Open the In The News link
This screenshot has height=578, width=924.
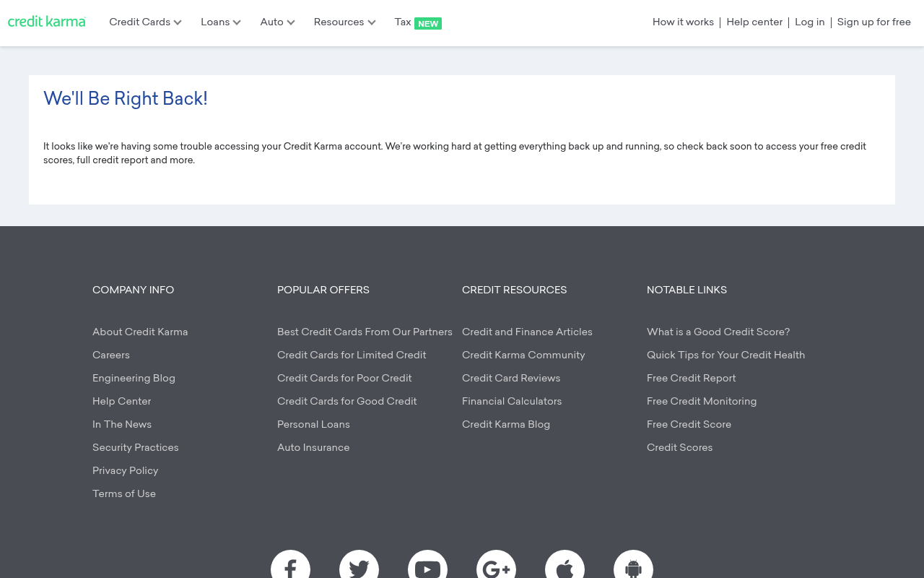click(x=122, y=424)
